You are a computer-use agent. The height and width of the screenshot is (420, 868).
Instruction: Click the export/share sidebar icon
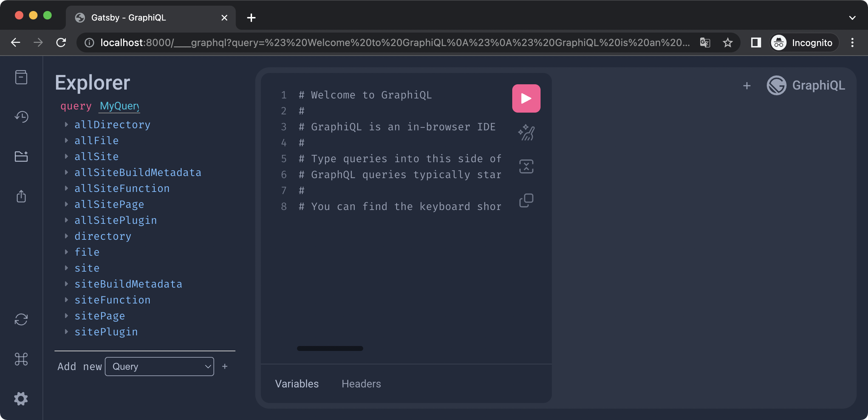coord(21,196)
